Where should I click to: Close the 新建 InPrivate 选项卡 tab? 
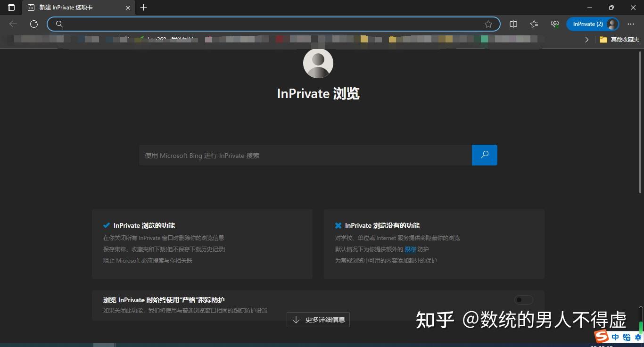coord(128,8)
